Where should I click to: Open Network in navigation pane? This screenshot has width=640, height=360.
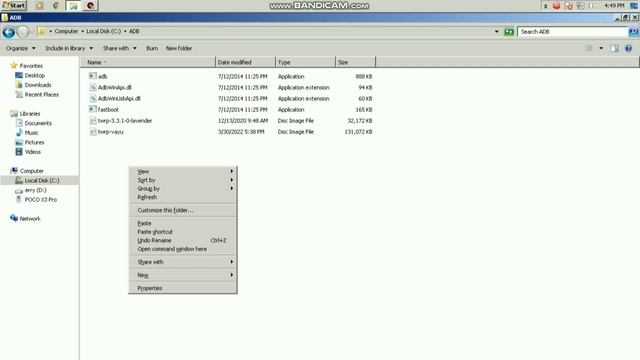point(30,219)
